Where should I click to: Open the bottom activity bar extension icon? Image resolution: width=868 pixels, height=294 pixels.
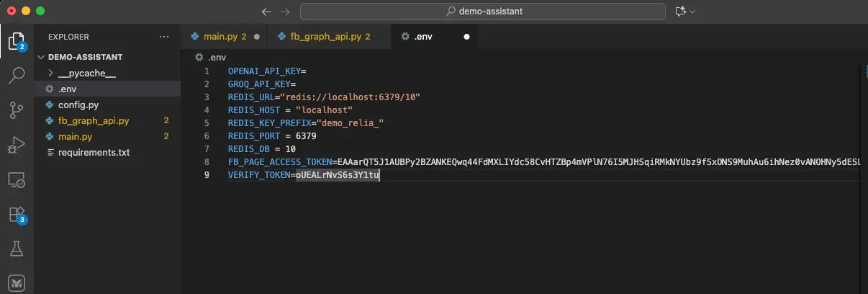(x=16, y=282)
